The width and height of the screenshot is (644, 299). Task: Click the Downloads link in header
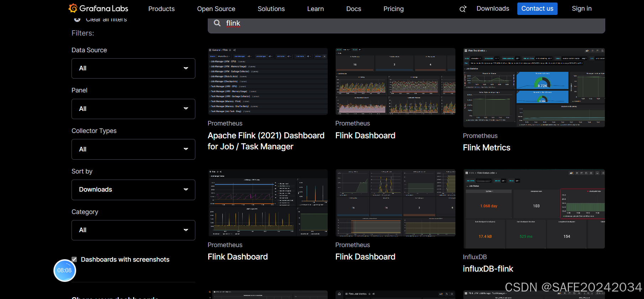coord(493,9)
